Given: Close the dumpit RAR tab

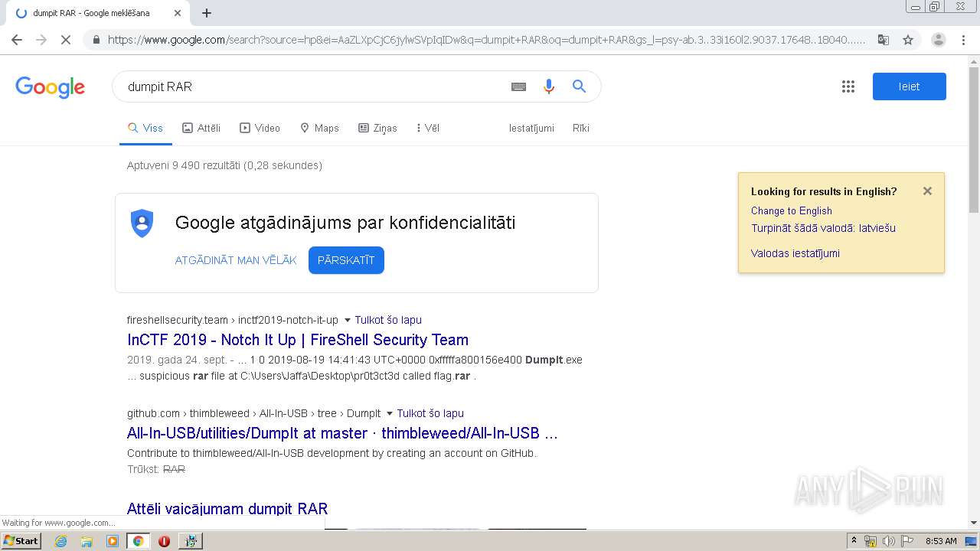Looking at the screenshot, I should pos(178,13).
